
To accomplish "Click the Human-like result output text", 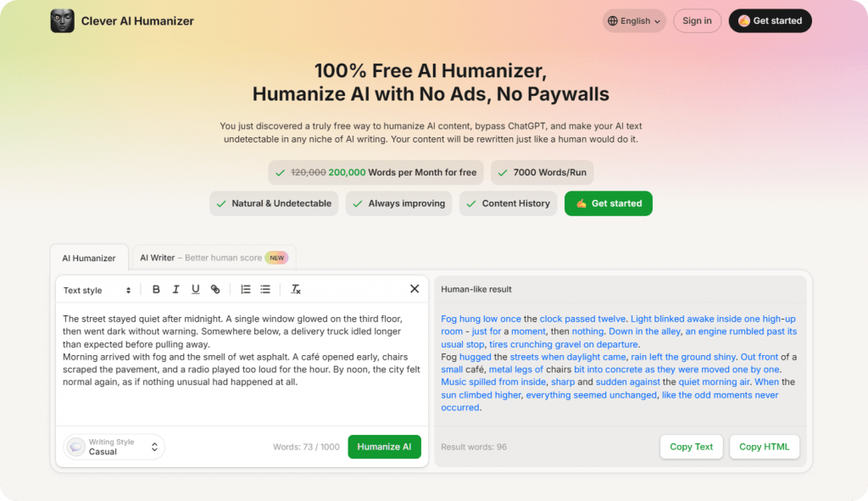I will pyautogui.click(x=619, y=363).
